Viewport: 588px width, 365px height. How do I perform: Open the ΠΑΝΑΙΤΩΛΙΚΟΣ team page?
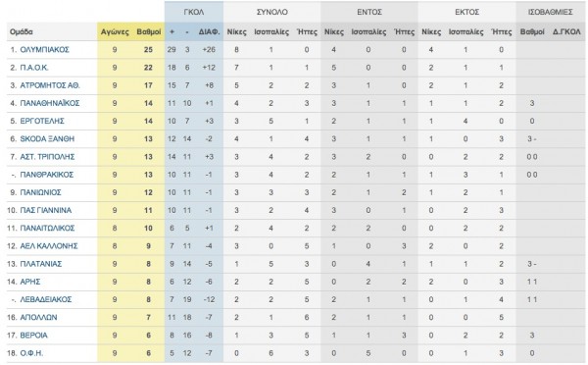point(47,228)
